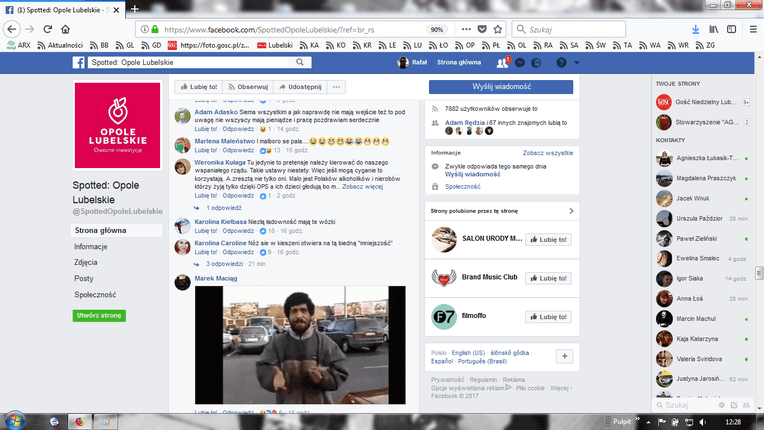764x430 pixels.
Task: Go back with the browser Back arrow
Action: [12, 29]
